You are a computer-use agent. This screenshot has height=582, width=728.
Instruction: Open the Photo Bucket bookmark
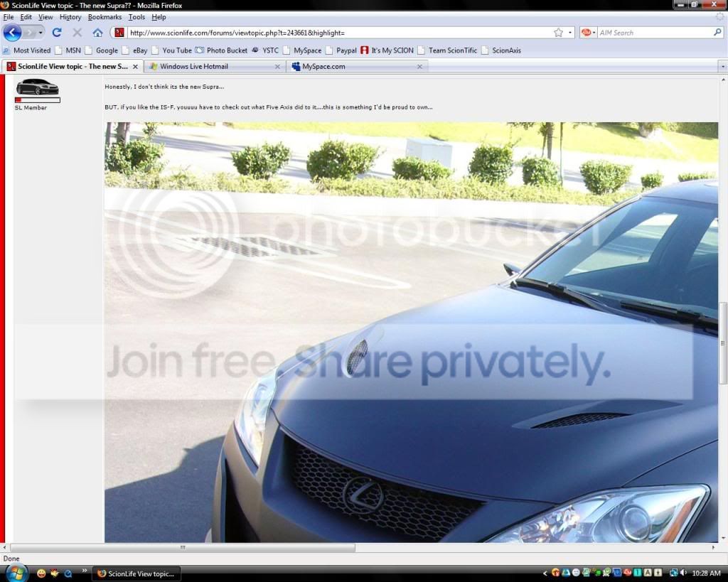(223, 50)
